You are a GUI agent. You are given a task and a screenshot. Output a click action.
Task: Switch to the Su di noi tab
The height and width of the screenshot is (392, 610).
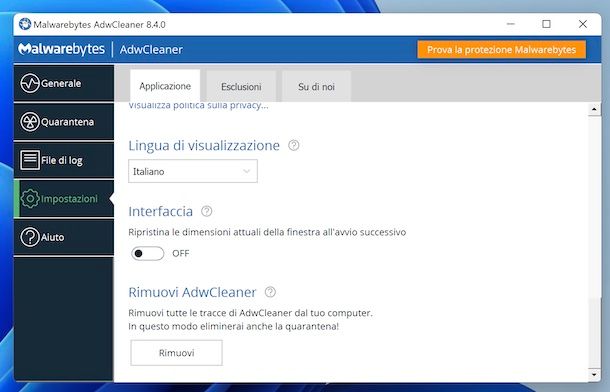[316, 86]
